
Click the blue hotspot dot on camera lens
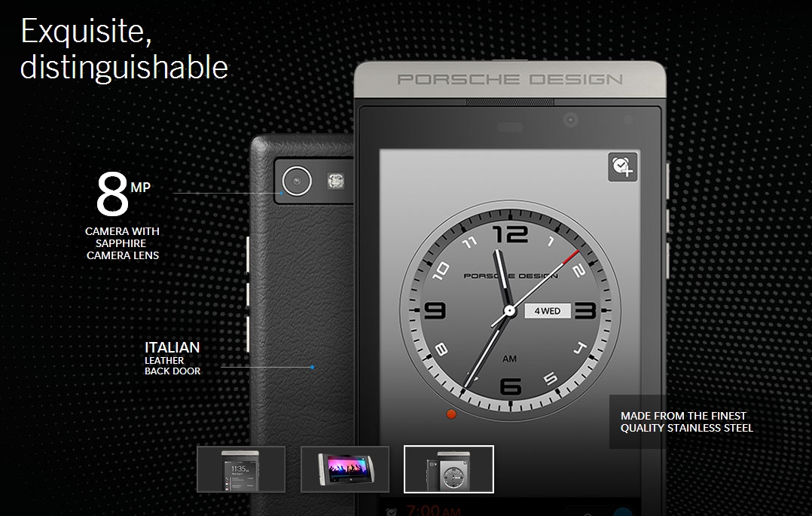[282, 194]
